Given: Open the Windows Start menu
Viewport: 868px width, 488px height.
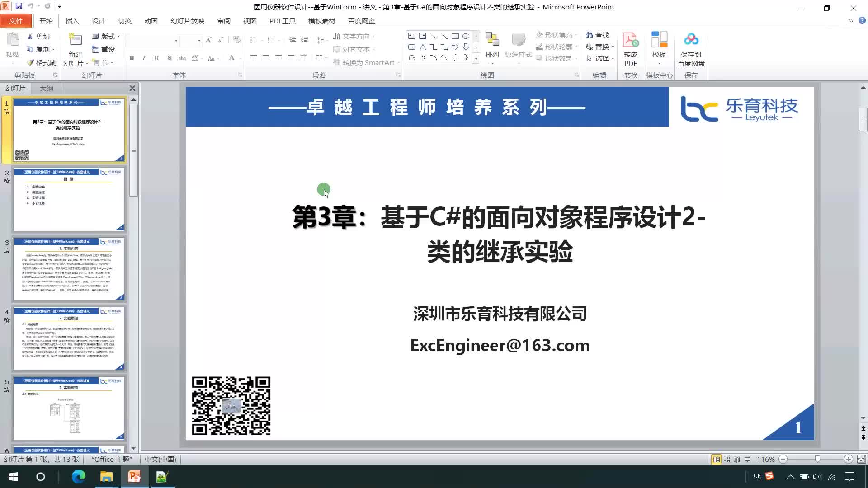Looking at the screenshot, I should 14,477.
